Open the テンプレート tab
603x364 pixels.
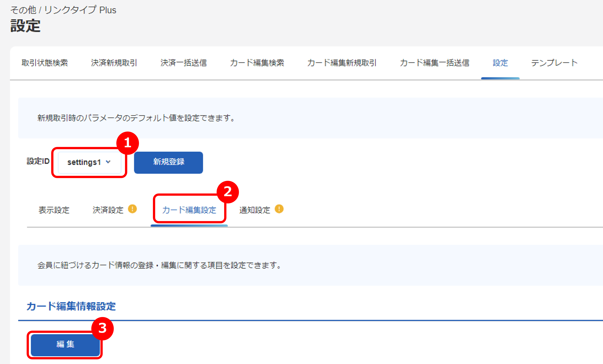click(x=554, y=63)
